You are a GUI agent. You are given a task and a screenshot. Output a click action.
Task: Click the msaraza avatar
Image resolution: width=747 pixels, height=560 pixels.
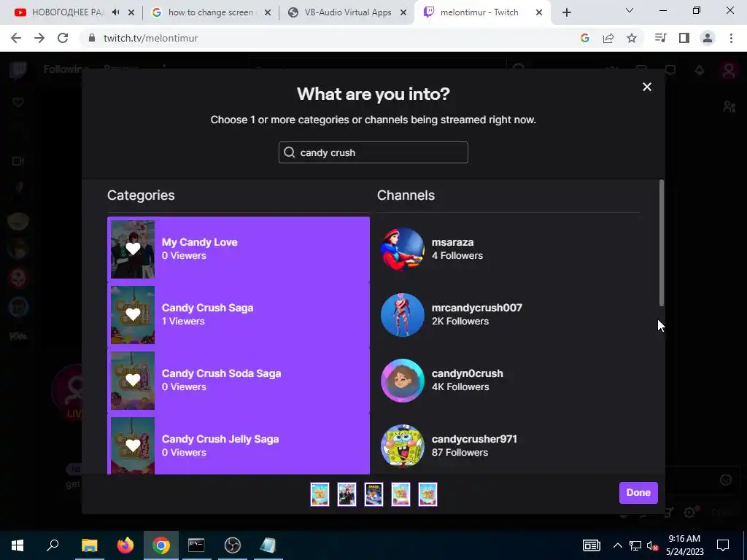tap(403, 249)
